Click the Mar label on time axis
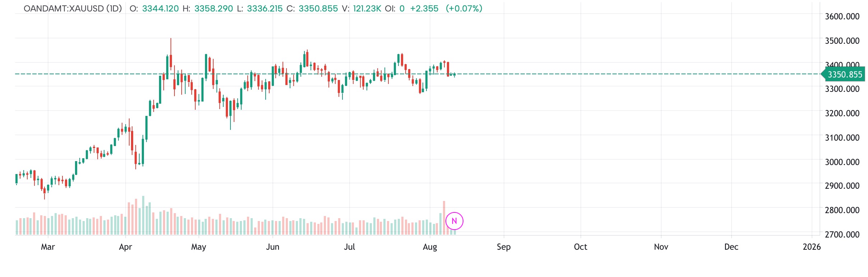The width and height of the screenshot is (868, 277). coord(48,247)
